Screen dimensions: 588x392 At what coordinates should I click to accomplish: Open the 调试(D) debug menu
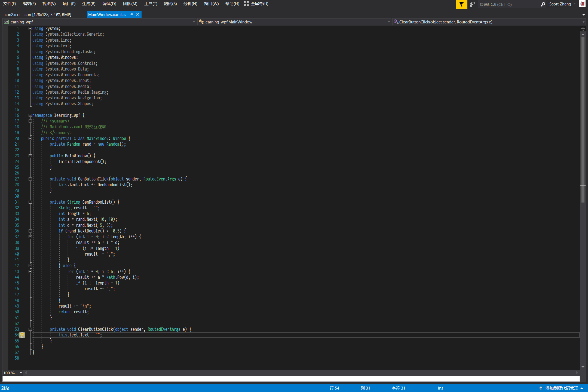[x=109, y=4]
